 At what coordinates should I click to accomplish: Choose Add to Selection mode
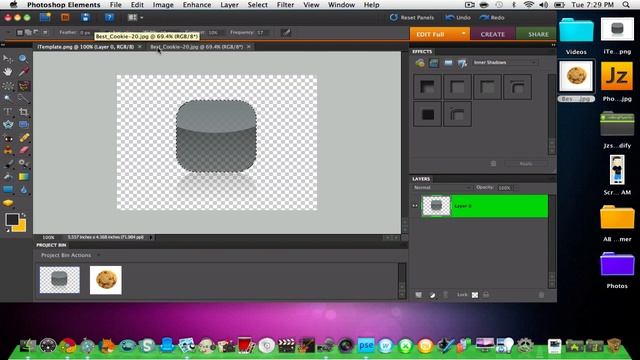click(x=28, y=32)
